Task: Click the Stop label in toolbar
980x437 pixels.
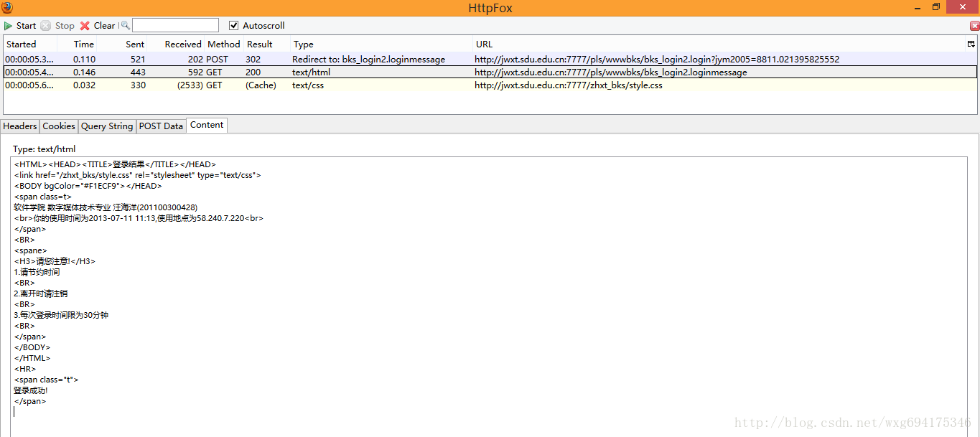Action: pos(65,26)
